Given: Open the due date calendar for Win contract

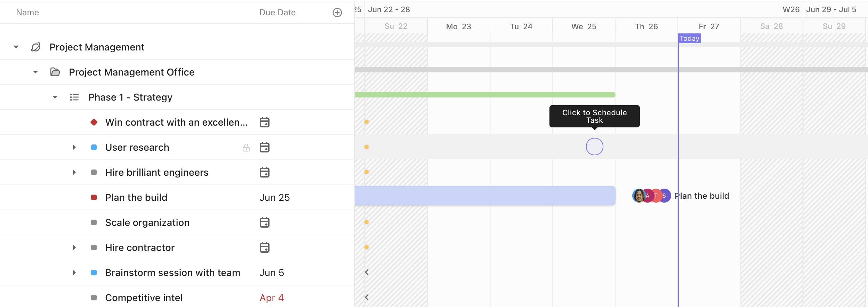Looking at the screenshot, I should 265,122.
